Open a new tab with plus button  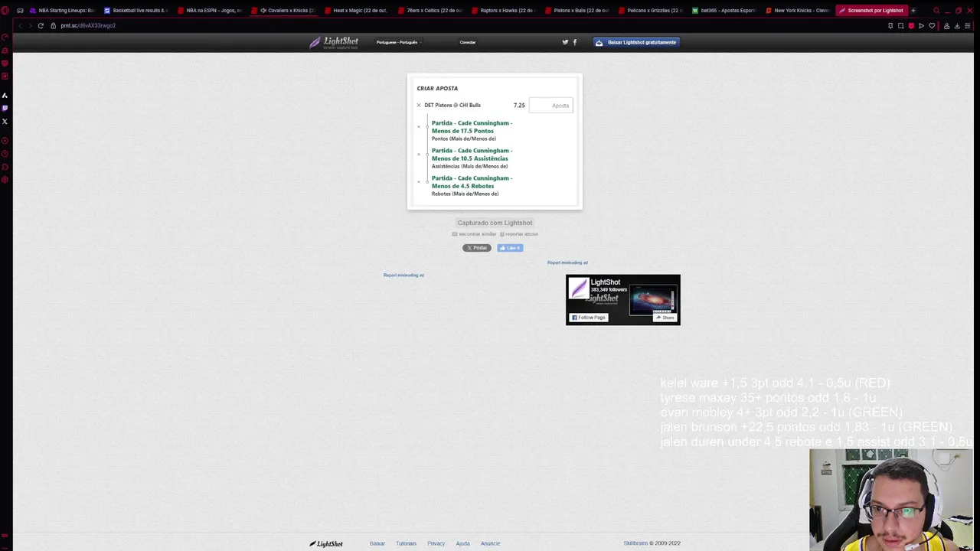(x=913, y=10)
